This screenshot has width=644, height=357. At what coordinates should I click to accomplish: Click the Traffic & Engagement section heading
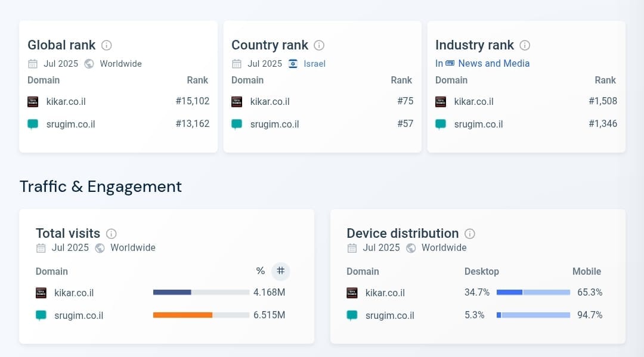(x=101, y=187)
